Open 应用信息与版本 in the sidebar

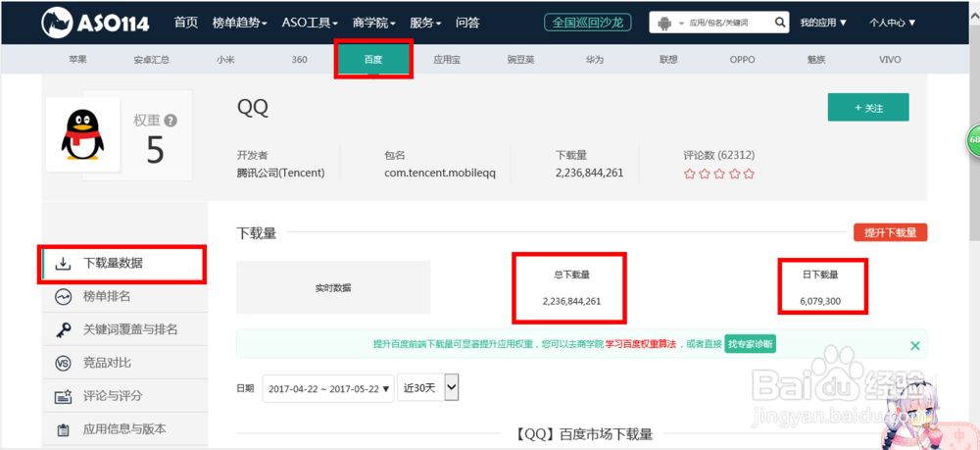(125, 430)
